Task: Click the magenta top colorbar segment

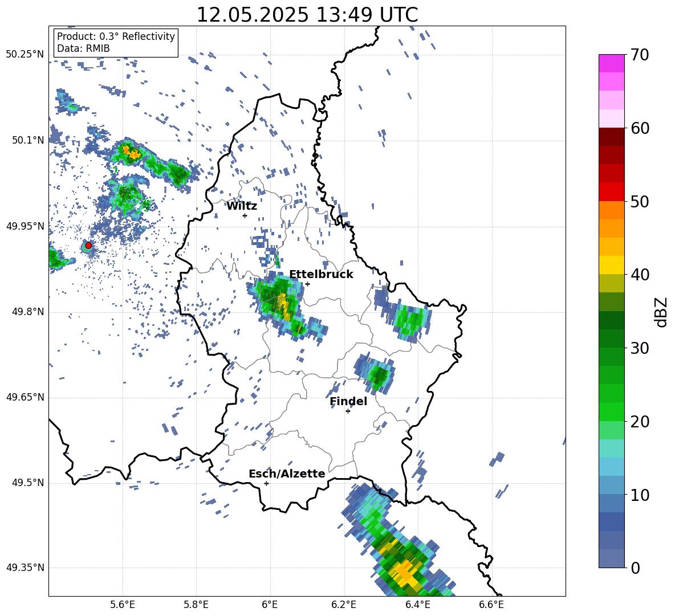Action: (x=611, y=63)
